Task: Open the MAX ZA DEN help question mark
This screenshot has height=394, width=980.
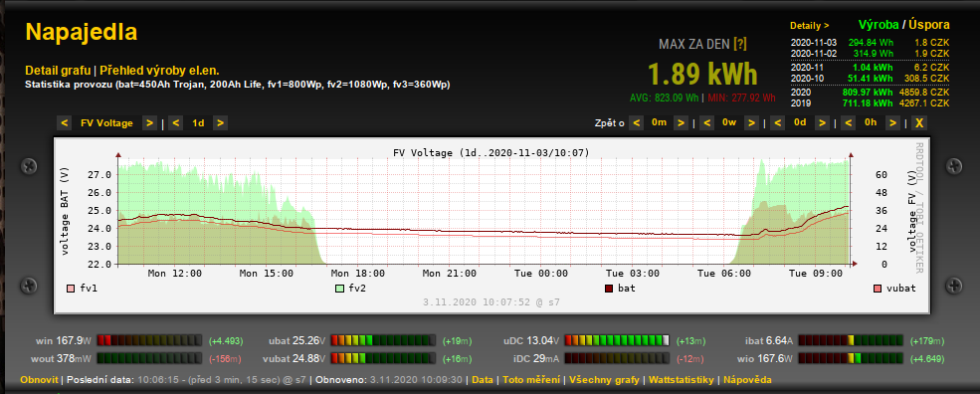Action: 740,44
